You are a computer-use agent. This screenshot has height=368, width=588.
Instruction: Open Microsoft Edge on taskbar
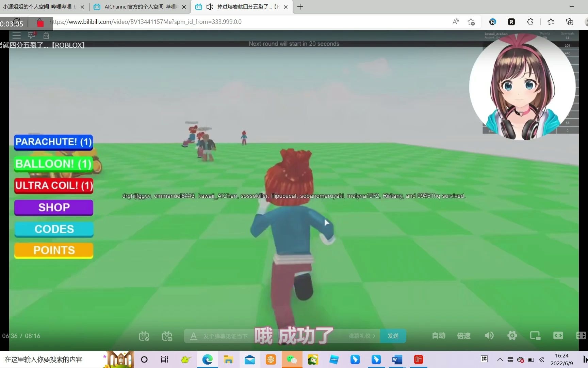coord(207,359)
